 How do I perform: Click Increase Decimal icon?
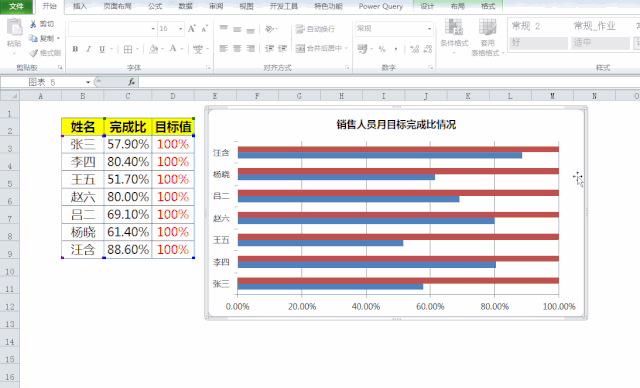point(415,49)
